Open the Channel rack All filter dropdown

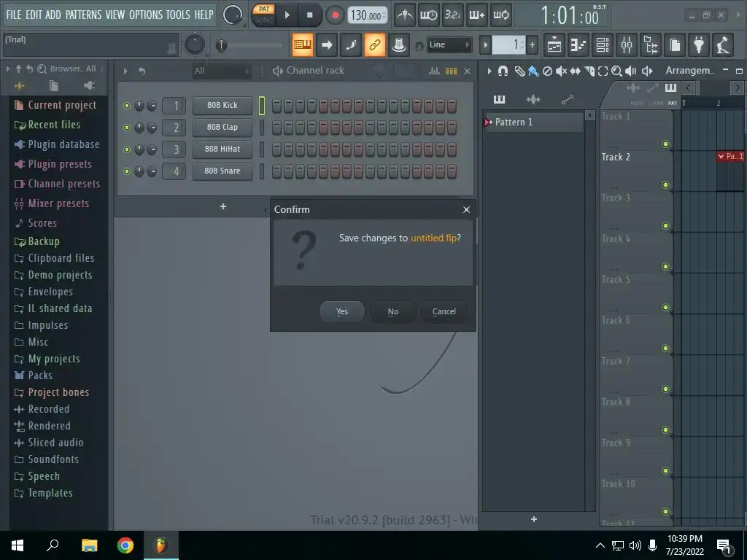(221, 71)
